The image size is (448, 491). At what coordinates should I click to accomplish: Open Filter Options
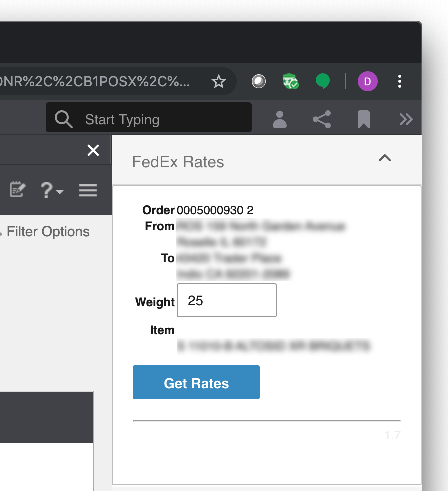tap(48, 232)
